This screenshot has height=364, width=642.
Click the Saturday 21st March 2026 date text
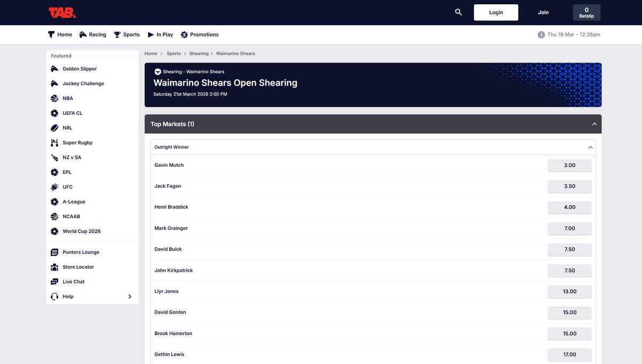click(190, 94)
